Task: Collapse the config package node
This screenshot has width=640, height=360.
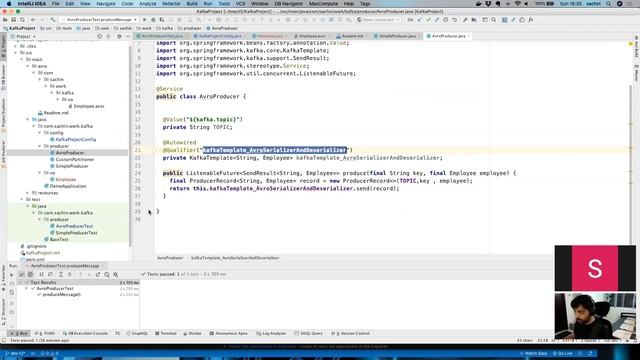Action: point(40,133)
